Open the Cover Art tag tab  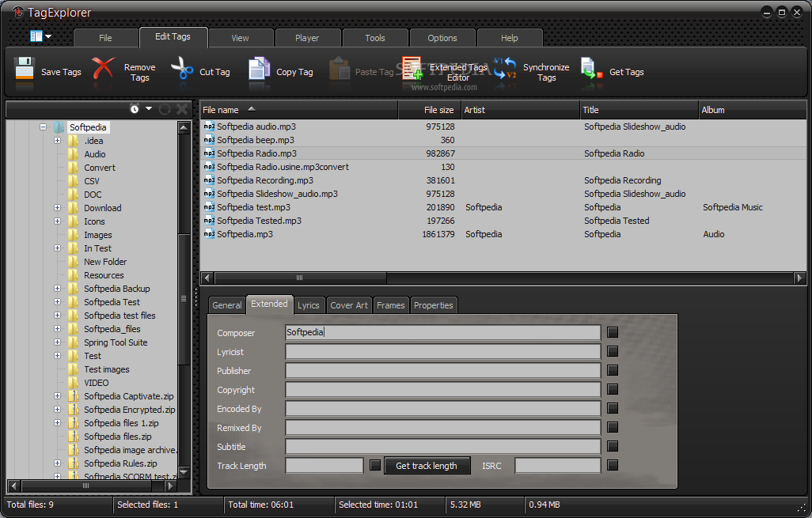[349, 305]
